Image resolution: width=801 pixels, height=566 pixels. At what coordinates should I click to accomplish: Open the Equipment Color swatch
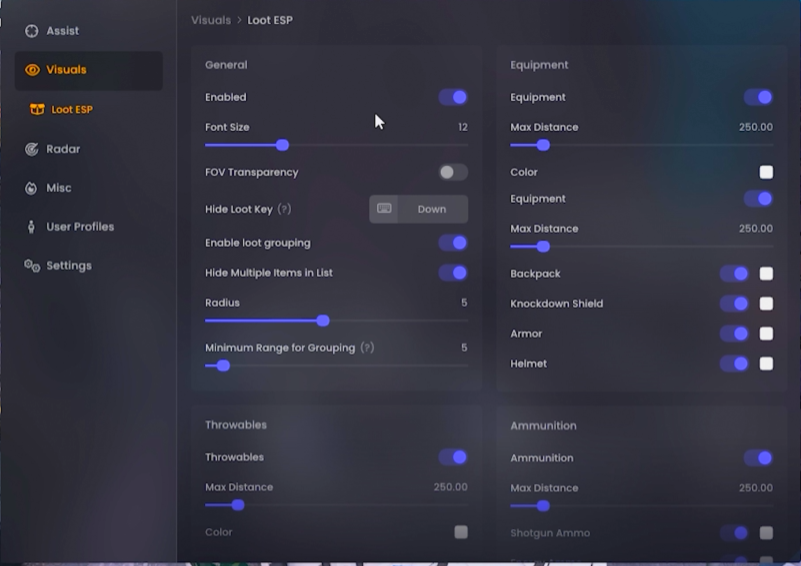[x=766, y=172]
